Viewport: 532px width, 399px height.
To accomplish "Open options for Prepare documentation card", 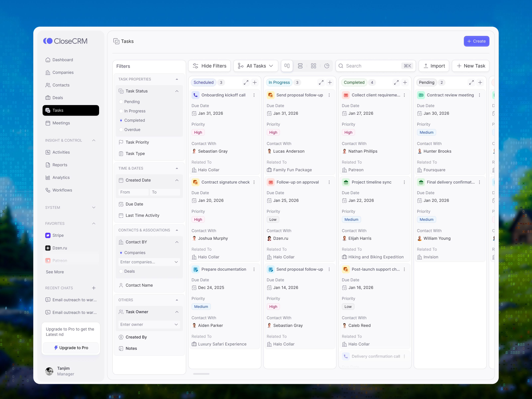I will coord(254,269).
